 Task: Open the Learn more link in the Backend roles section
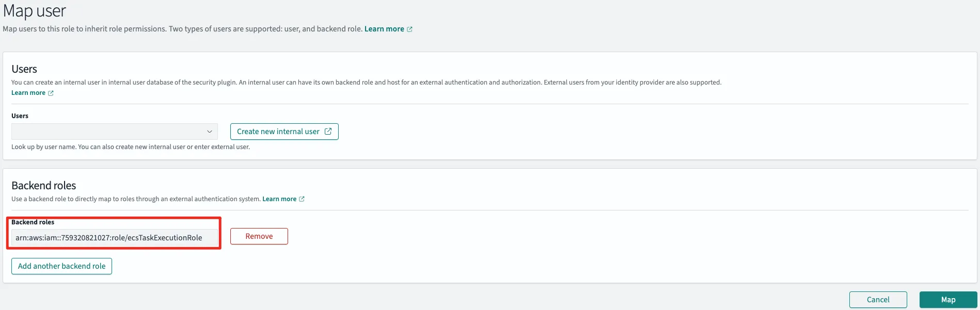(x=279, y=199)
